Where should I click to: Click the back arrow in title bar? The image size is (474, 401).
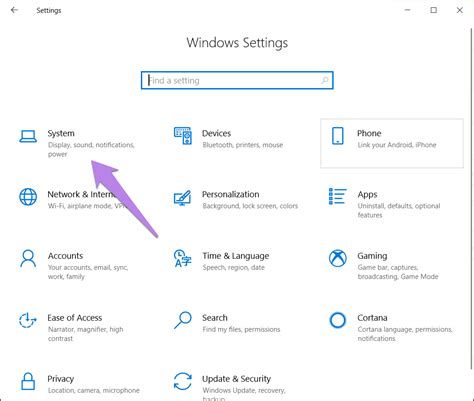tap(14, 10)
